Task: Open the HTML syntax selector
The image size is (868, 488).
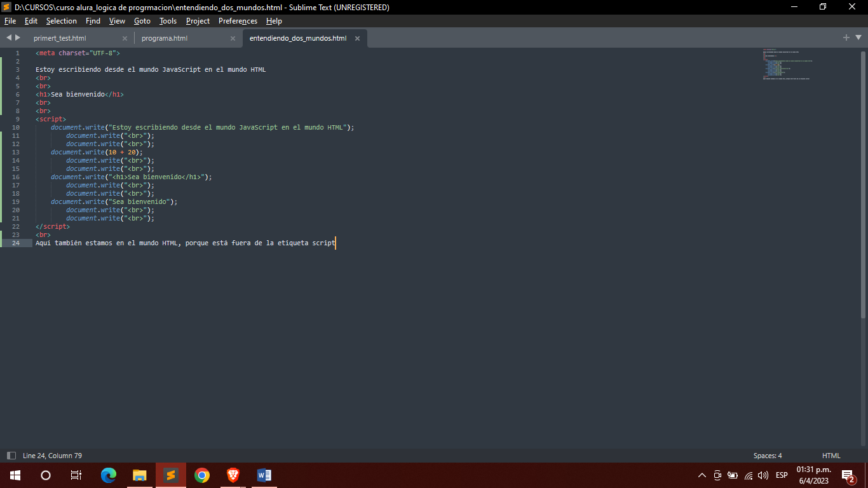Action: pyautogui.click(x=831, y=456)
